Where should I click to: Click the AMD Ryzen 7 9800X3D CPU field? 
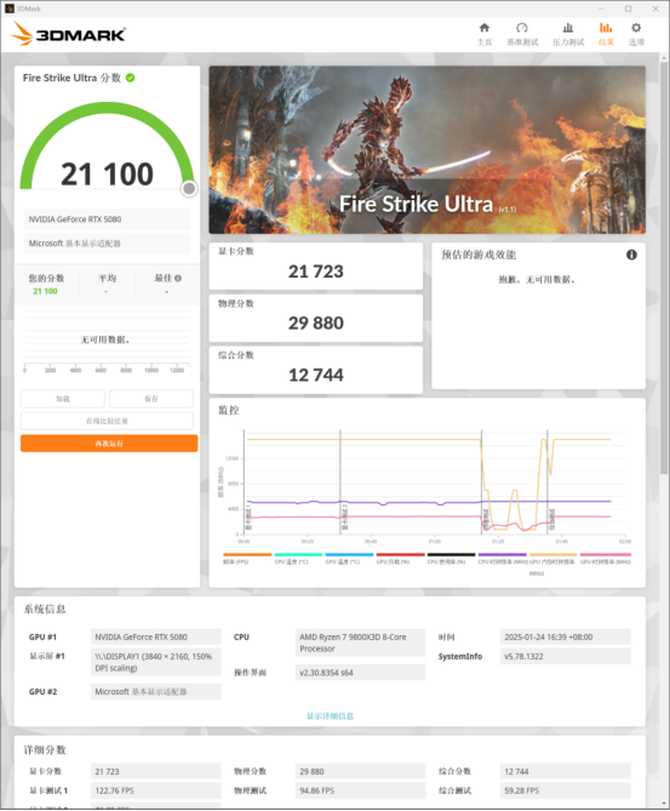pyautogui.click(x=361, y=642)
